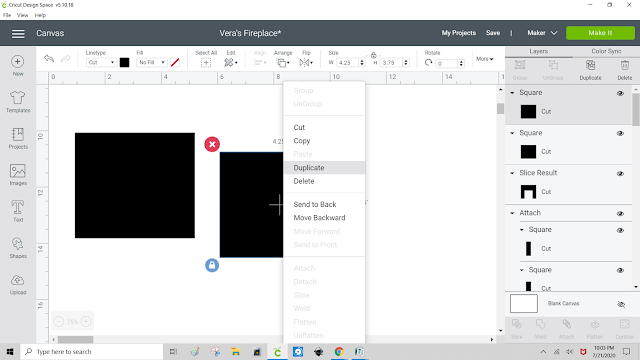
Task: Click Save in header
Action: (493, 33)
